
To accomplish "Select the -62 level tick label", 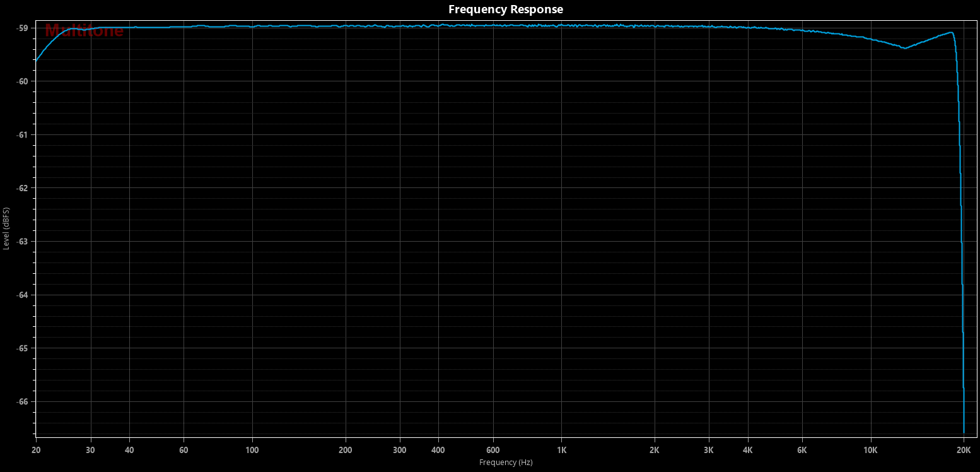I will 21,188.
